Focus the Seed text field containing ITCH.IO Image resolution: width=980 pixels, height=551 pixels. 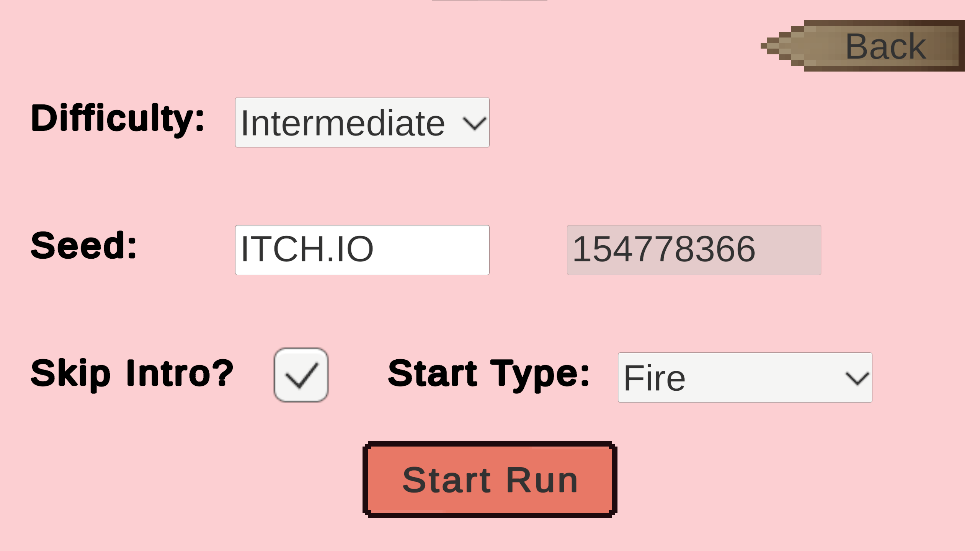point(362,250)
